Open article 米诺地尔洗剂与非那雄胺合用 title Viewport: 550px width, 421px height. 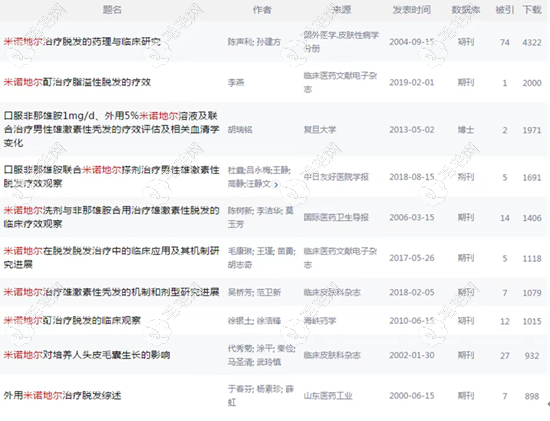(x=112, y=217)
